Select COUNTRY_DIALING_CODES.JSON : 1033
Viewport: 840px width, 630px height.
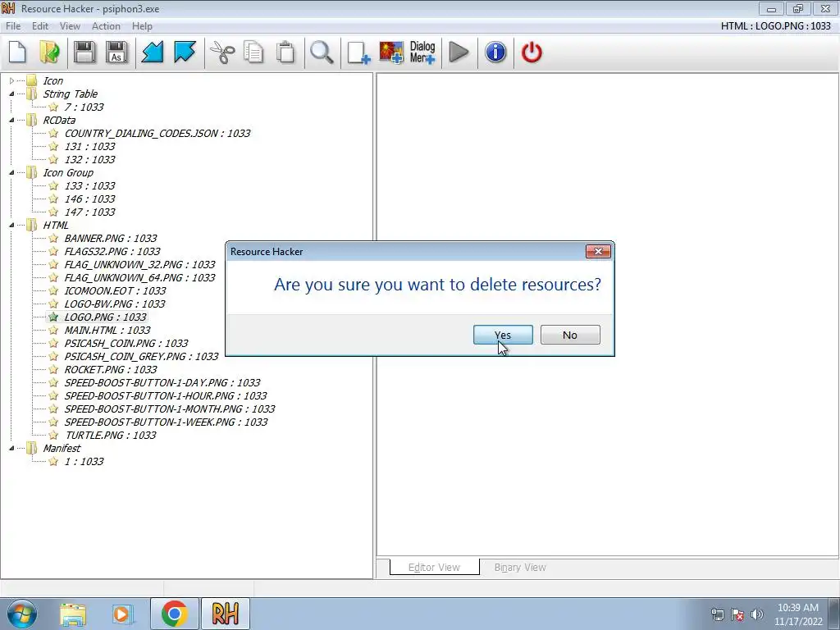coord(157,134)
